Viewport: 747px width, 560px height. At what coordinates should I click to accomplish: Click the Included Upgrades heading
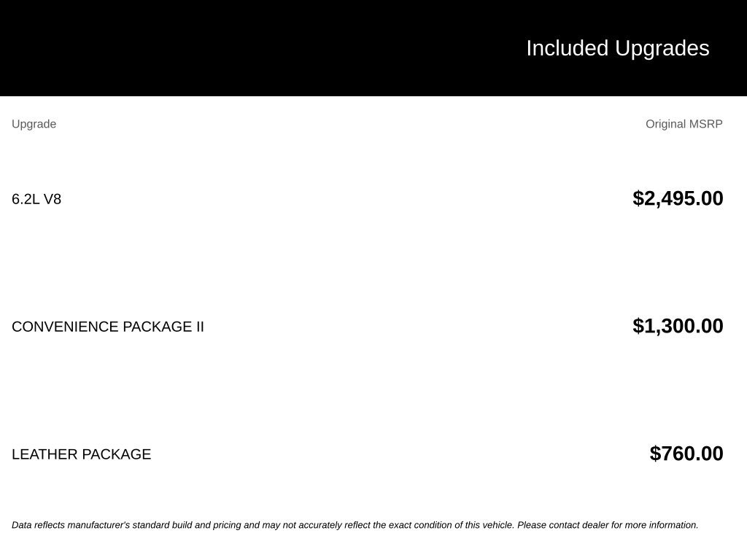(617, 49)
